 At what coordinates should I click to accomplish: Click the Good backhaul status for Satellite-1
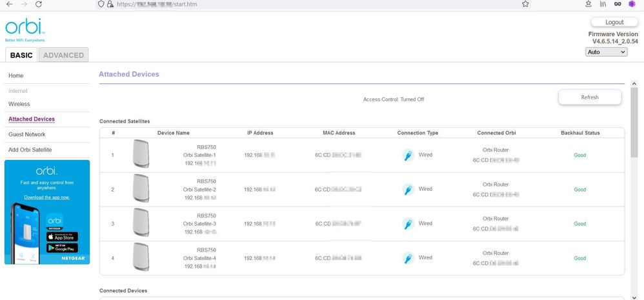[580, 155]
